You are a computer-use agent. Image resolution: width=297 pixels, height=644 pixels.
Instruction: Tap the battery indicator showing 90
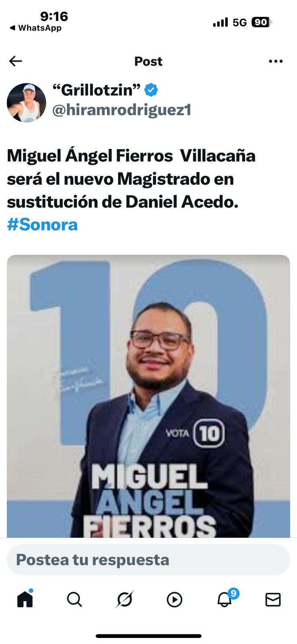point(262,22)
